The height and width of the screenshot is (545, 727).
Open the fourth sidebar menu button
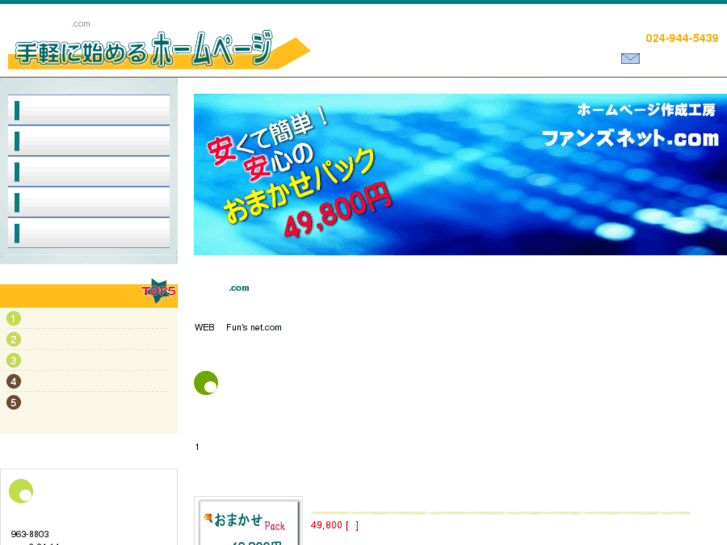tap(89, 202)
